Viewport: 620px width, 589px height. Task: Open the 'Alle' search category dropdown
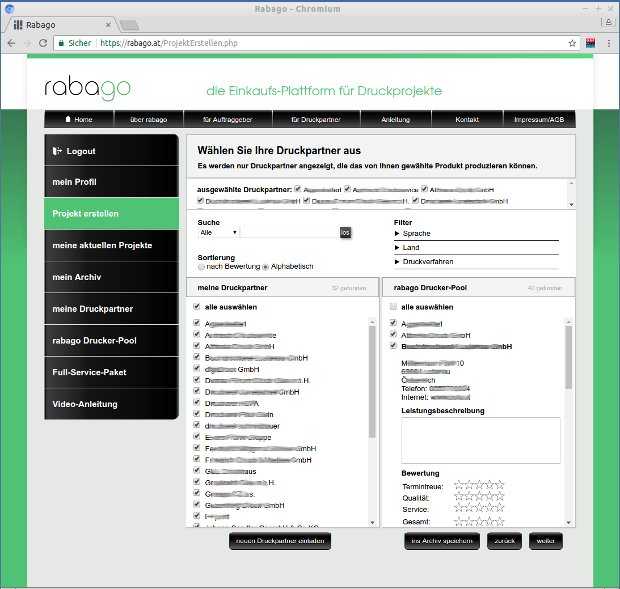[218, 232]
